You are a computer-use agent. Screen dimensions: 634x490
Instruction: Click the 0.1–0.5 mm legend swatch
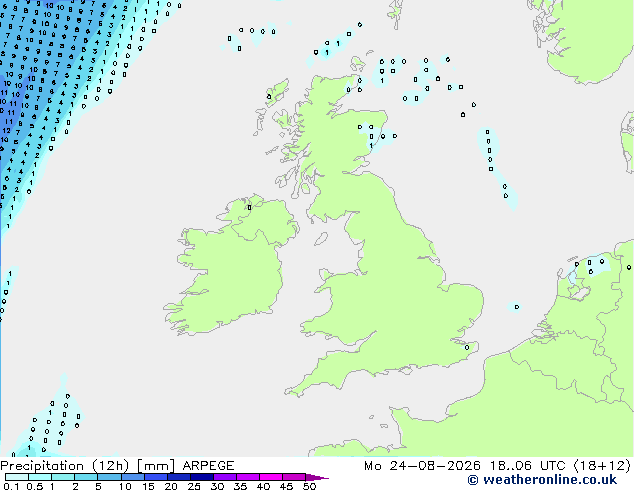[17, 477]
